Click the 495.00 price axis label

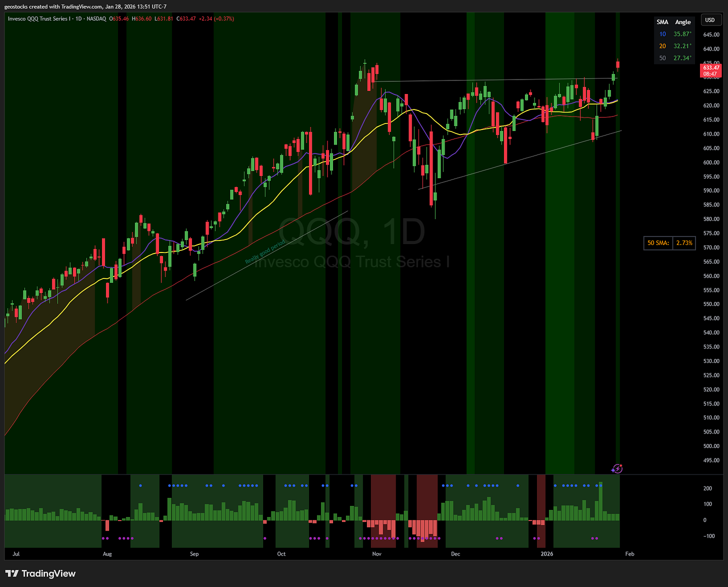coord(711,460)
